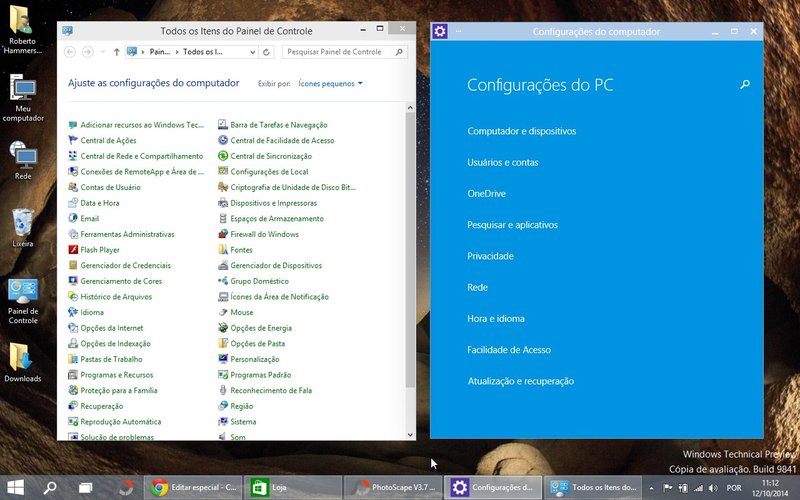Screen dimensions: 800x500
Task: Expand the address bar history dropdown
Action: coord(252,52)
